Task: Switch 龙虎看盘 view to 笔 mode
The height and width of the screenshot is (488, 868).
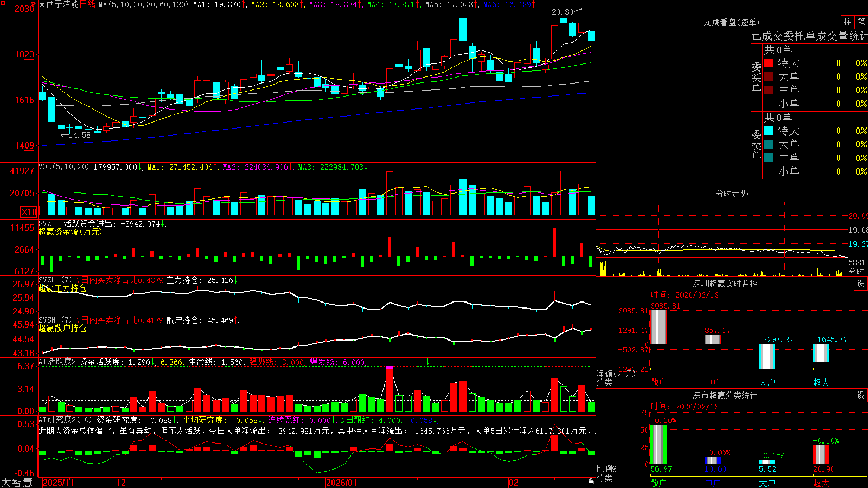Action: coord(861,22)
